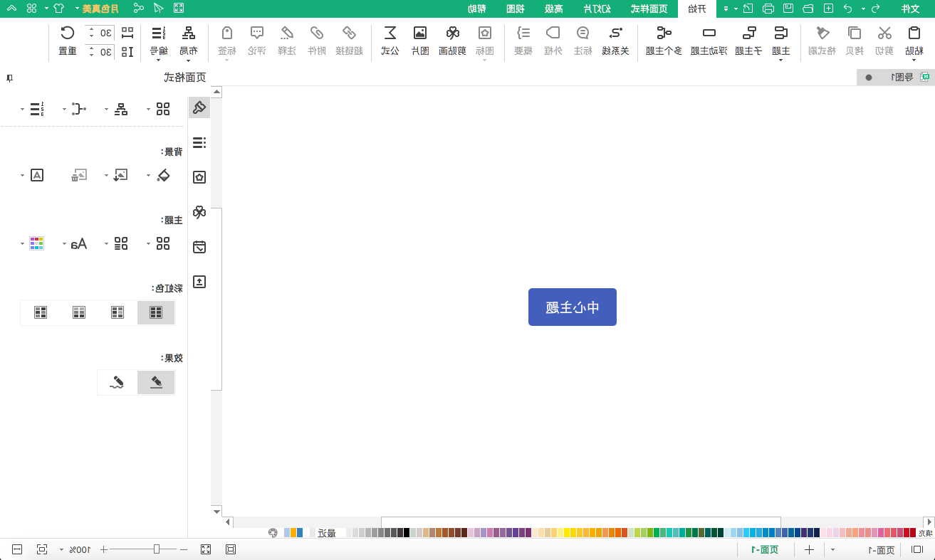Pick the orange swatch in recent colors
The height and width of the screenshot is (560, 935).
(x=293, y=532)
